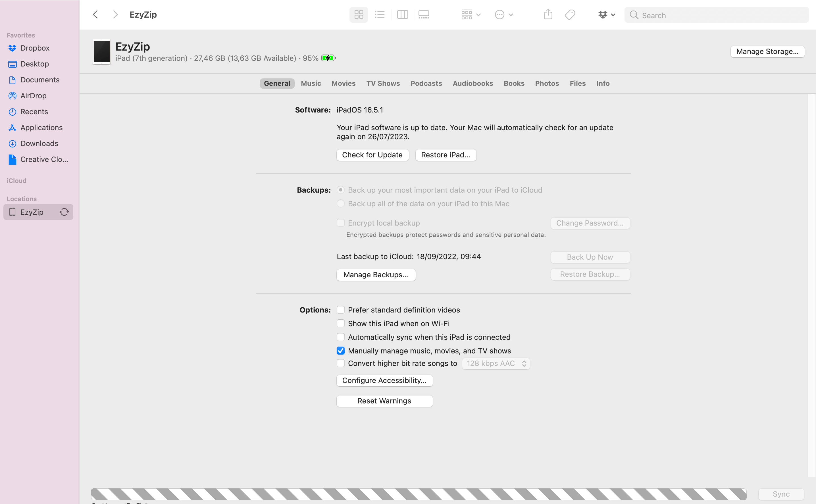The image size is (816, 504).
Task: Open Recents in the sidebar
Action: tap(34, 112)
